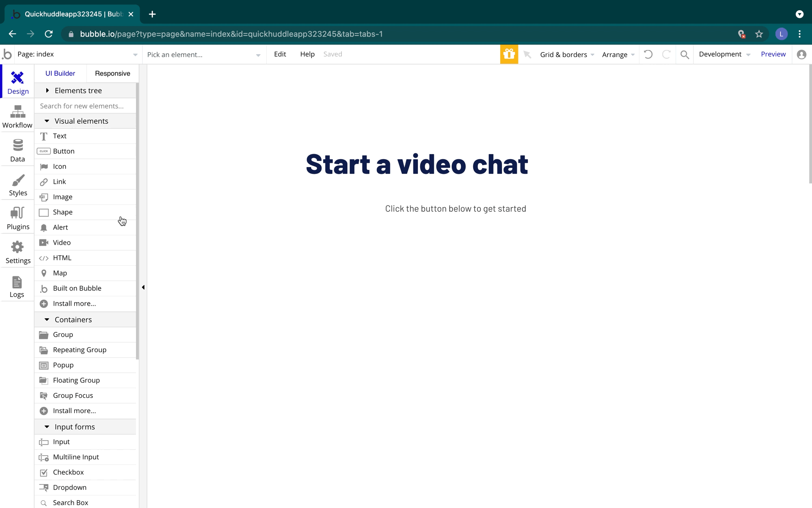Select the Input form element
This screenshot has width=812, height=508.
(x=85, y=442)
